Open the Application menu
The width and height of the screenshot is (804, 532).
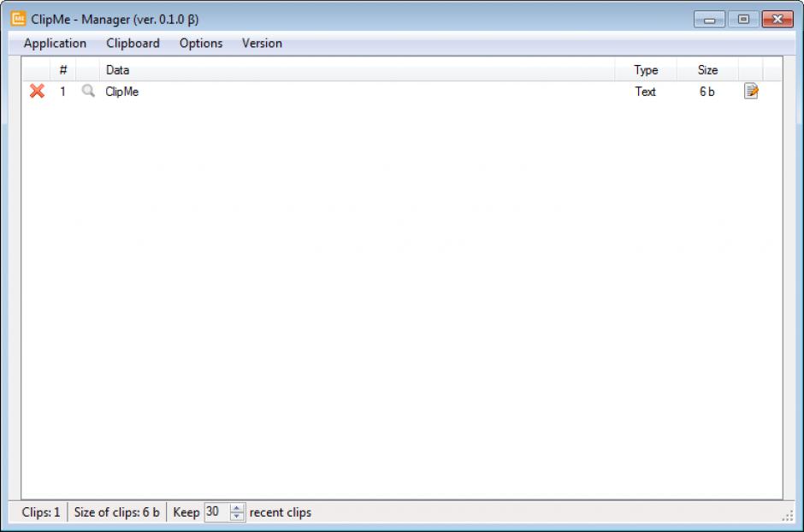tap(55, 44)
